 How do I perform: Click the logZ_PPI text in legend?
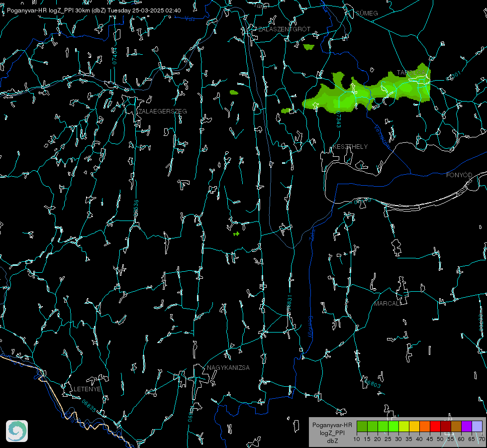pos(332,433)
